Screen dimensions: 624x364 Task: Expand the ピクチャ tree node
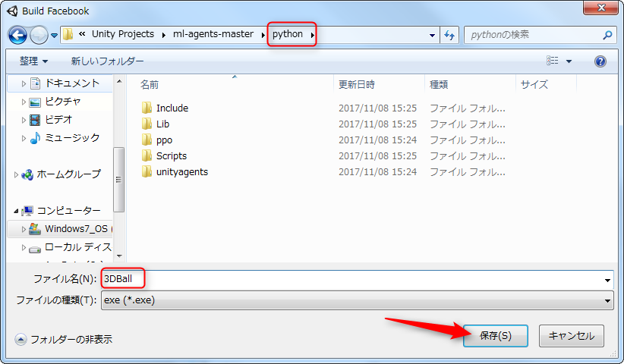click(24, 102)
